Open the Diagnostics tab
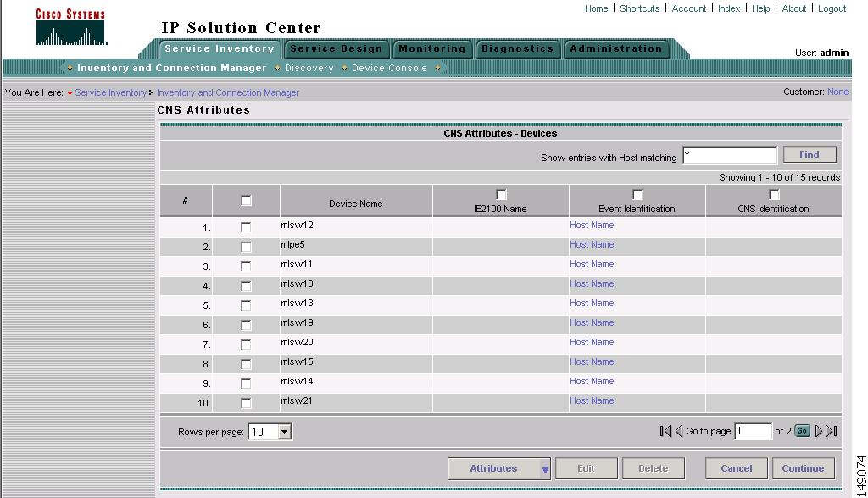868x498 pixels. (517, 48)
